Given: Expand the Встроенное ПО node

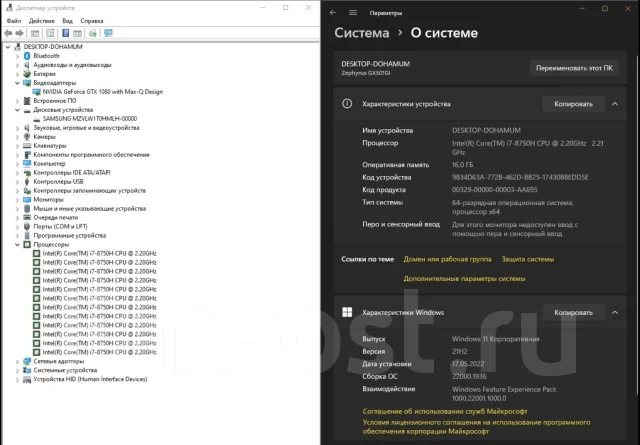Looking at the screenshot, I should (17, 101).
